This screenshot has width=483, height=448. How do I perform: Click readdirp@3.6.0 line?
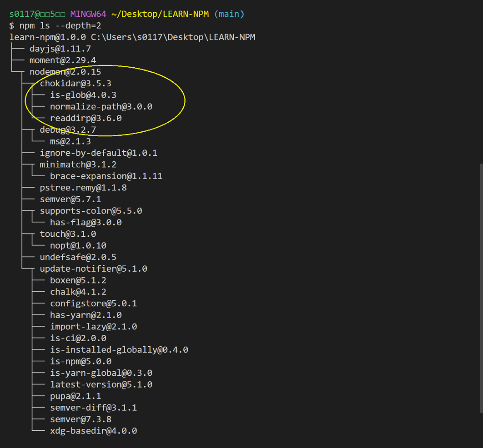click(x=86, y=118)
